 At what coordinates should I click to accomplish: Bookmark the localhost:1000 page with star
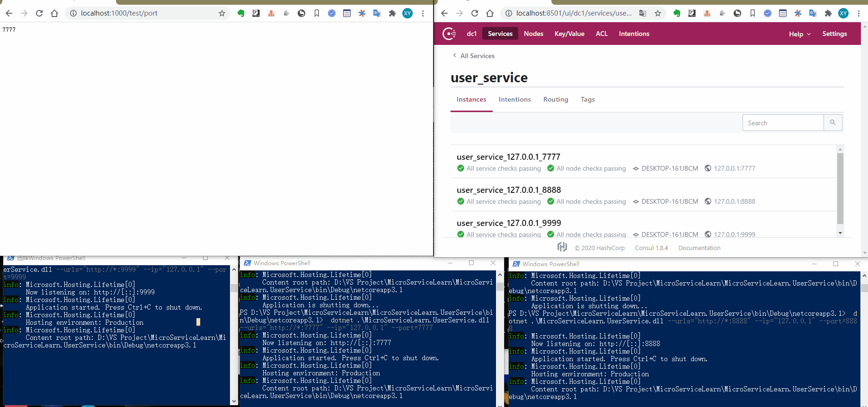(222, 13)
